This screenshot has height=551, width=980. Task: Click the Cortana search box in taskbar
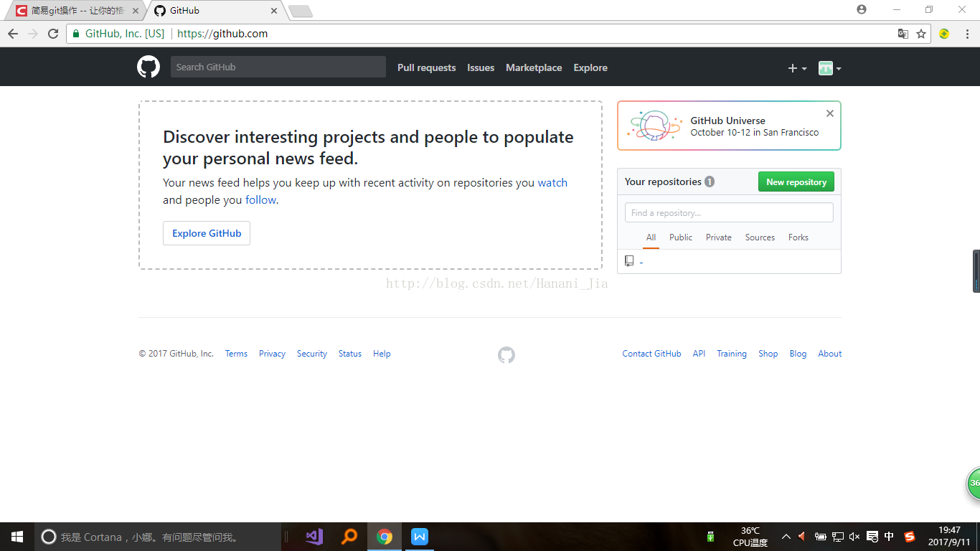click(x=158, y=537)
